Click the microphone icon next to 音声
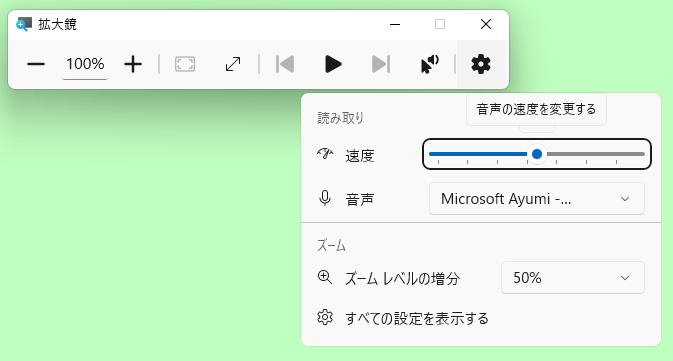Screen dimensions: 673x361 point(325,198)
